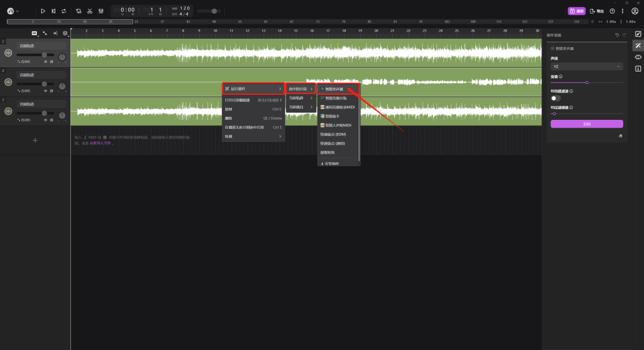Screen dimensions: 644x350
Task: Click the track 2 name field
Action: [x=42, y=46]
